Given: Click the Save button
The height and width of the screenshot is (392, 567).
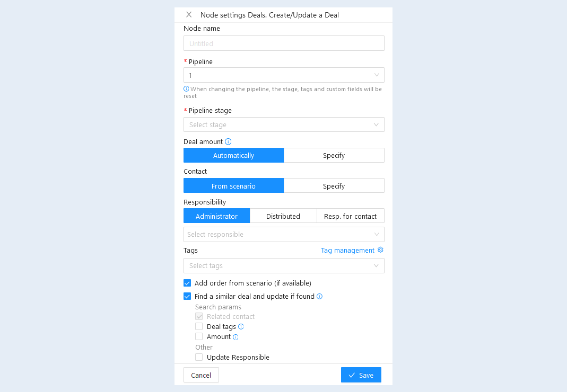Looking at the screenshot, I should [361, 375].
